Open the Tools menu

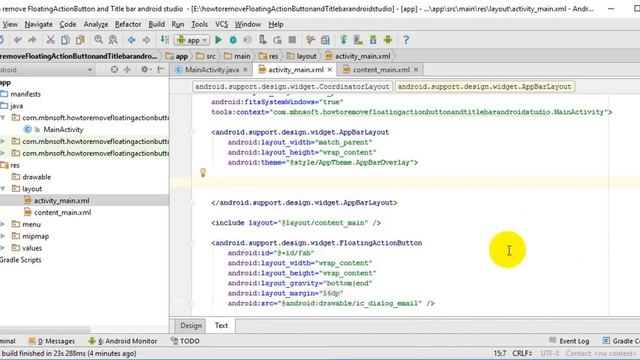pos(199,24)
